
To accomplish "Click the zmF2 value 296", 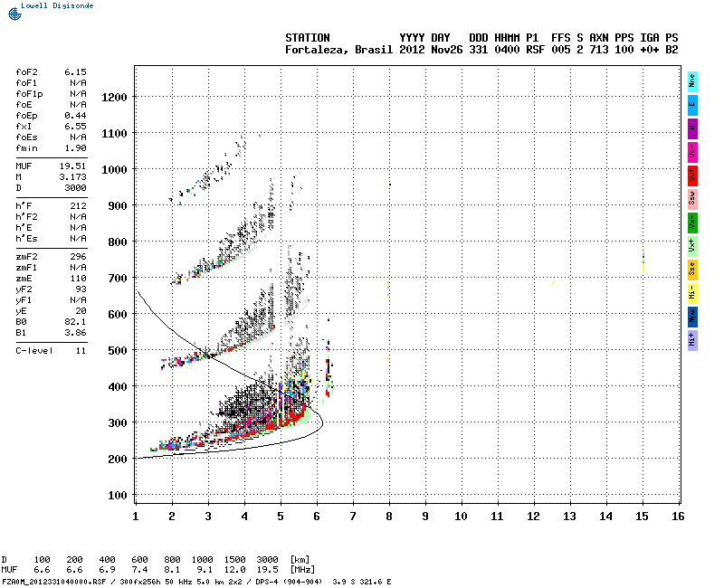I will [x=78, y=257].
